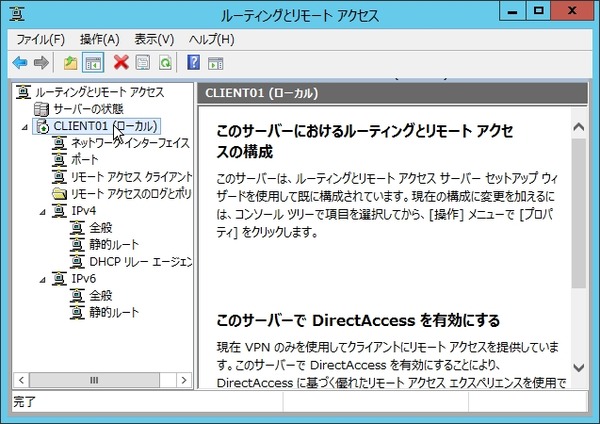Click heading このサーバーにおけるルーティングとリモート アクセスの構成
Viewport: 600px width, 424px height.
click(x=365, y=142)
